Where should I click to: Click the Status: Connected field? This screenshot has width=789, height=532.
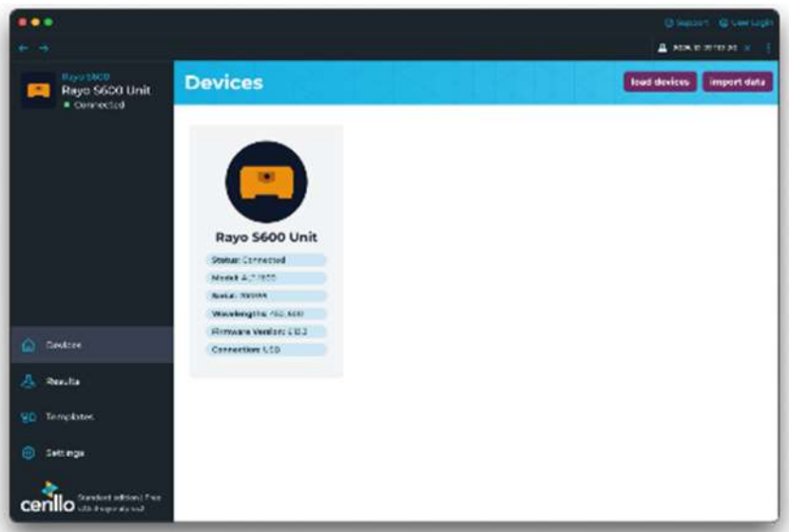click(x=266, y=260)
